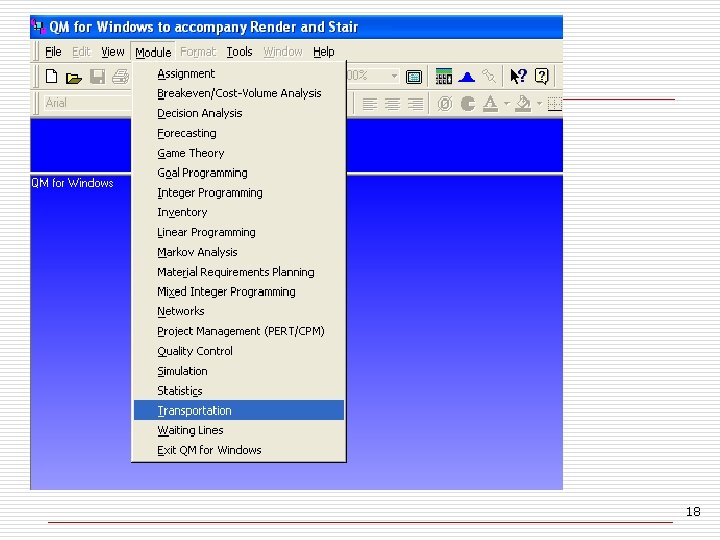Choose the Forecasting module
720x540 pixels.
[239, 134]
